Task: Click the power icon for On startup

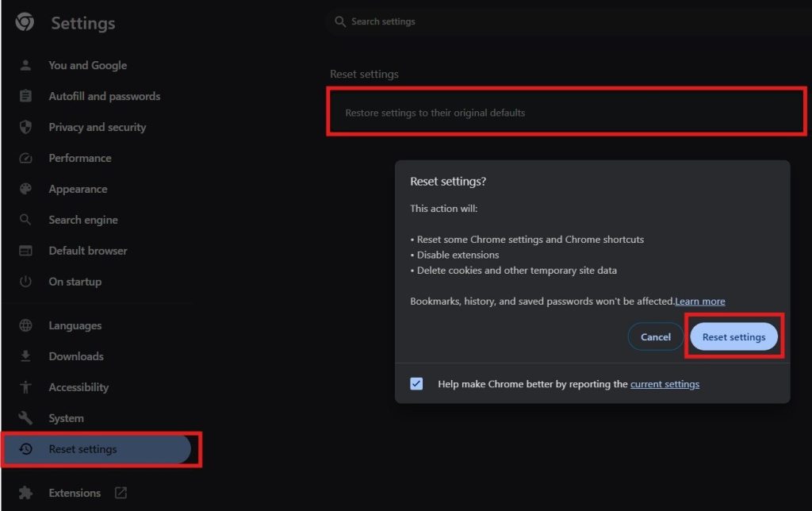Action: [x=25, y=282]
